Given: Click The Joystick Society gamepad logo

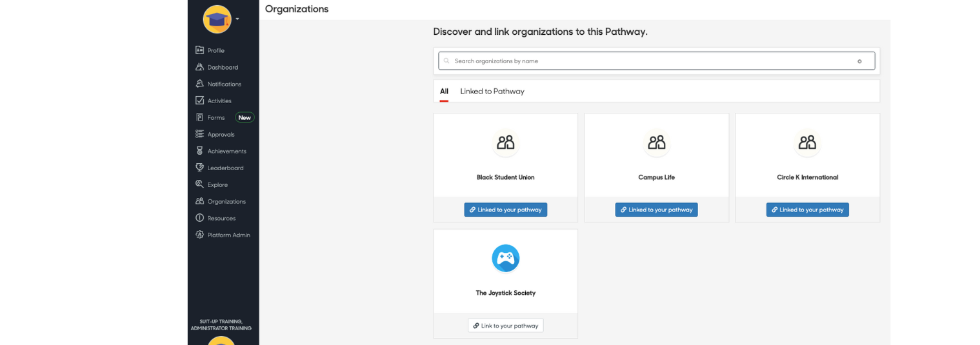Looking at the screenshot, I should pyautogui.click(x=506, y=258).
